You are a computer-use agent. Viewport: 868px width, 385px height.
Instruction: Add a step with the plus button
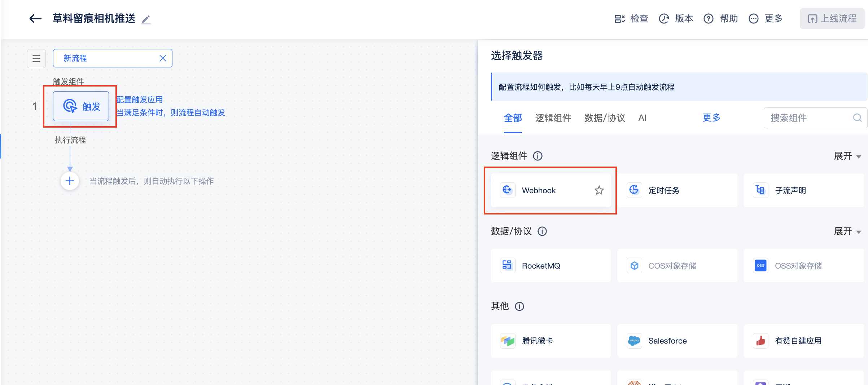[x=70, y=181]
